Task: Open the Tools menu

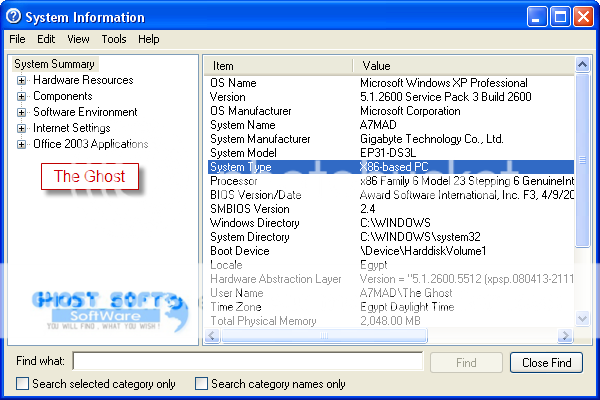Action: [114, 39]
